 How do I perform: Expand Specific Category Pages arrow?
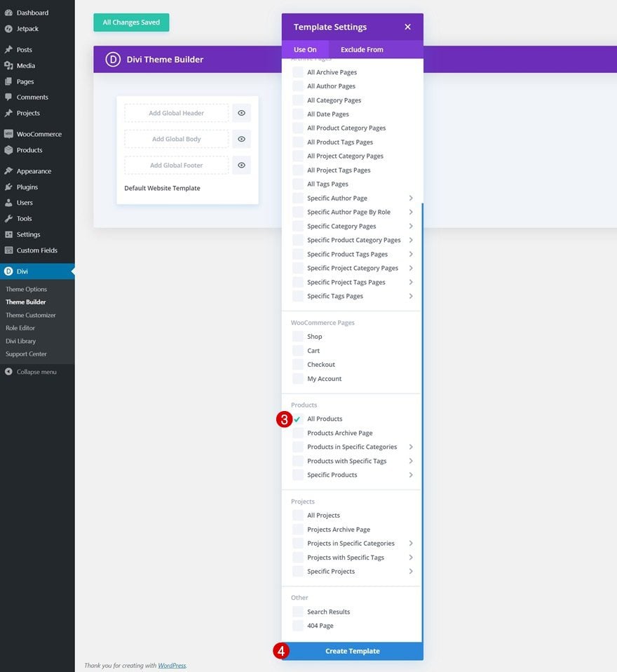click(411, 227)
